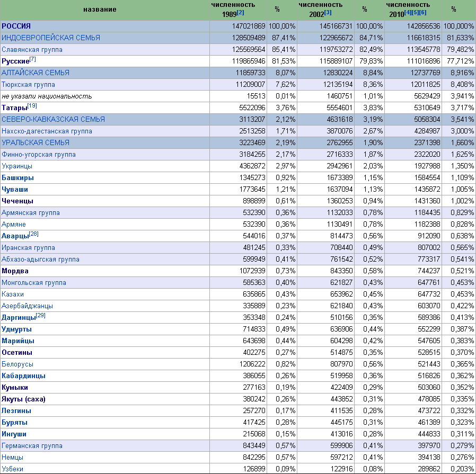Image resolution: width=476 pixels, height=474 pixels.
Task: Open the Кумыки link
Action: [14, 388]
